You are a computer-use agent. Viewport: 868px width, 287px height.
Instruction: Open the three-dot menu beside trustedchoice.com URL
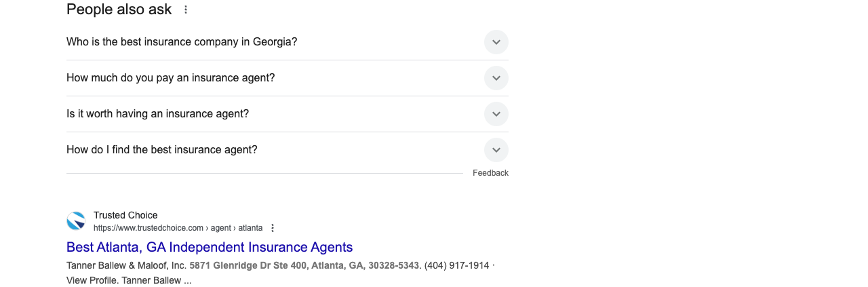click(273, 228)
